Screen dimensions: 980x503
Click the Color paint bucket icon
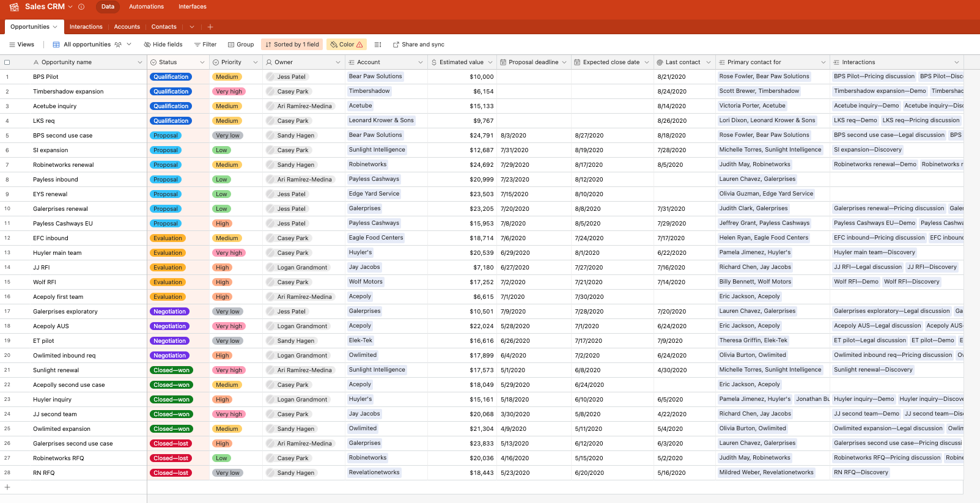333,45
